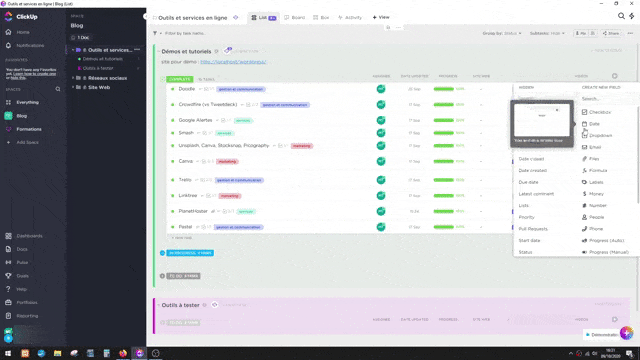This screenshot has height=360, width=640.
Task: Open the Goals trophy icon
Action: point(9,276)
